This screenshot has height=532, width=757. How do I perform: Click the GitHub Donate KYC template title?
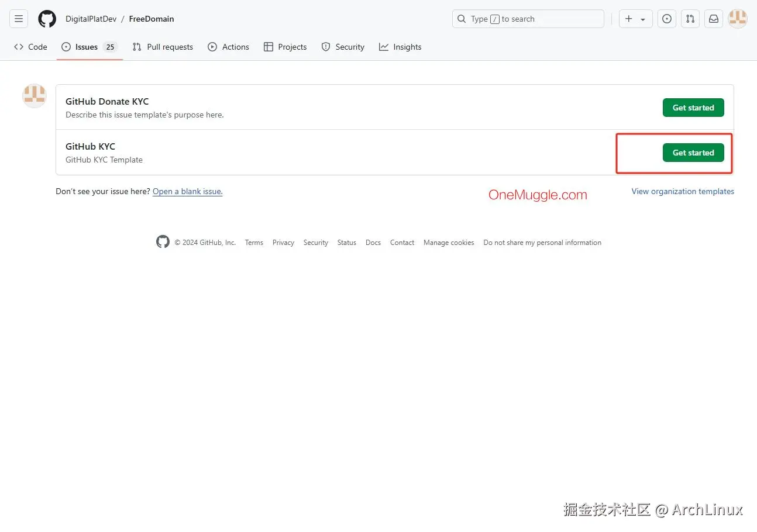107,101
